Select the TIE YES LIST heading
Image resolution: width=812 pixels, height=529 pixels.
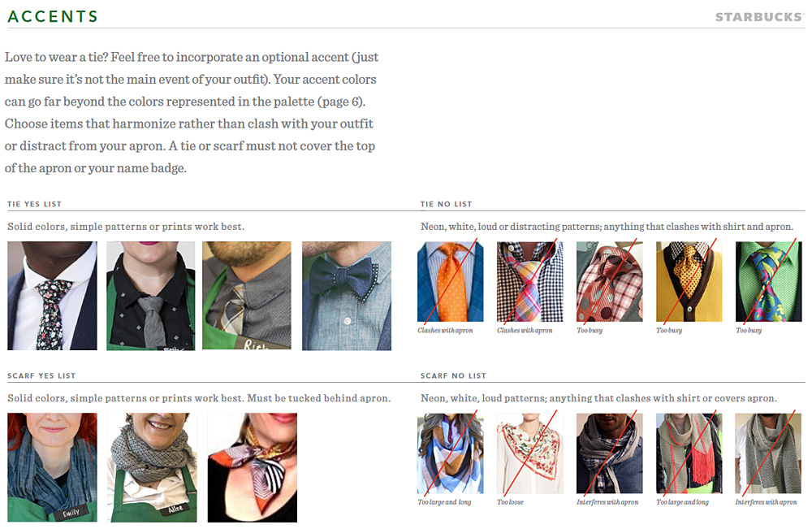coord(35,204)
